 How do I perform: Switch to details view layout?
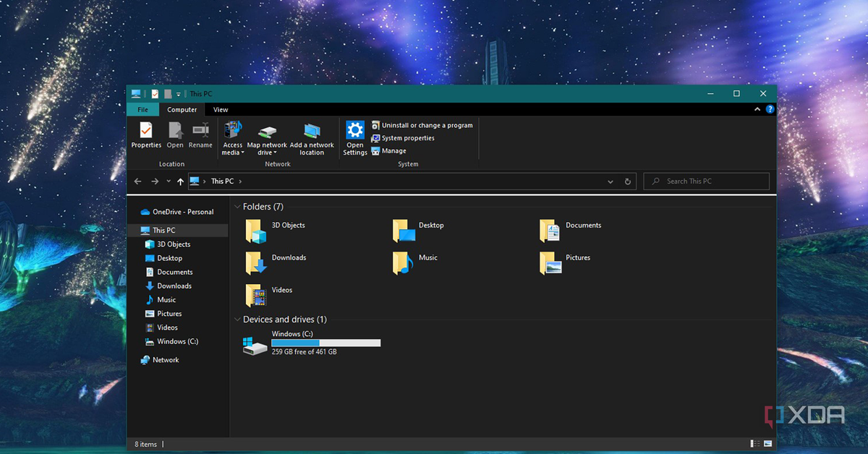coord(755,443)
